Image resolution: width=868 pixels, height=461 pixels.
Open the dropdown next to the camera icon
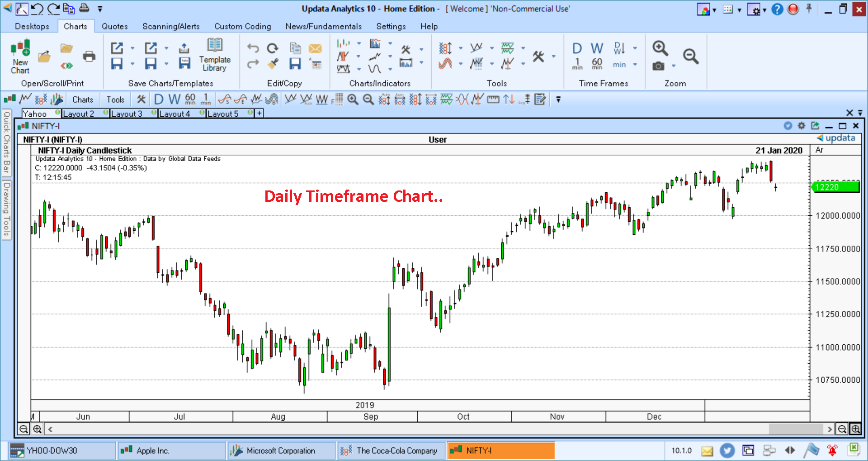674,66
